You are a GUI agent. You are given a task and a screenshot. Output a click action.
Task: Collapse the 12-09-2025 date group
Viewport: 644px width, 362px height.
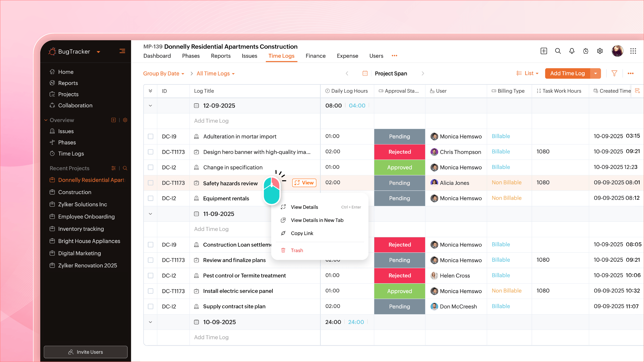pos(150,106)
